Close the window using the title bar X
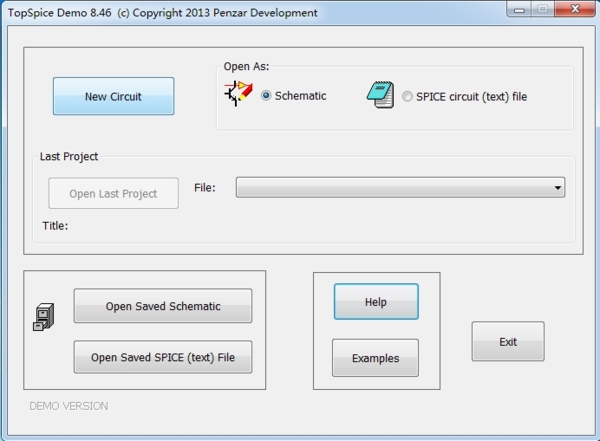The height and width of the screenshot is (441, 600). click(x=573, y=11)
